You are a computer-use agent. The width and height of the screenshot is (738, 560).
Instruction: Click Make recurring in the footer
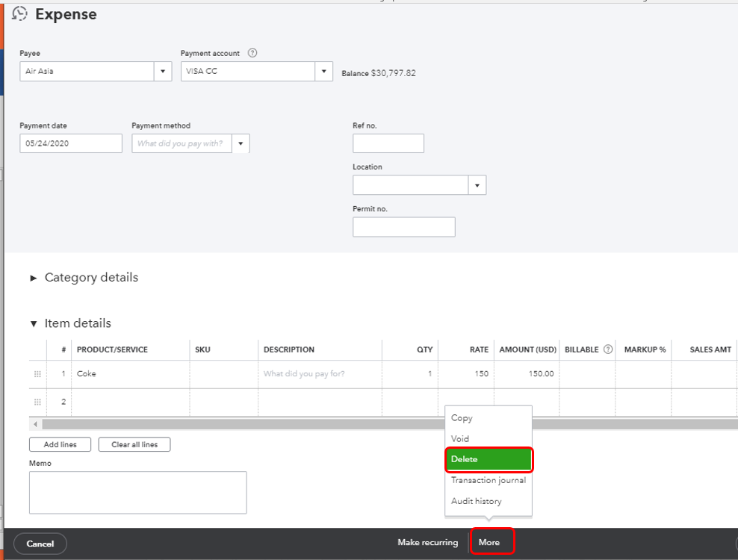428,543
